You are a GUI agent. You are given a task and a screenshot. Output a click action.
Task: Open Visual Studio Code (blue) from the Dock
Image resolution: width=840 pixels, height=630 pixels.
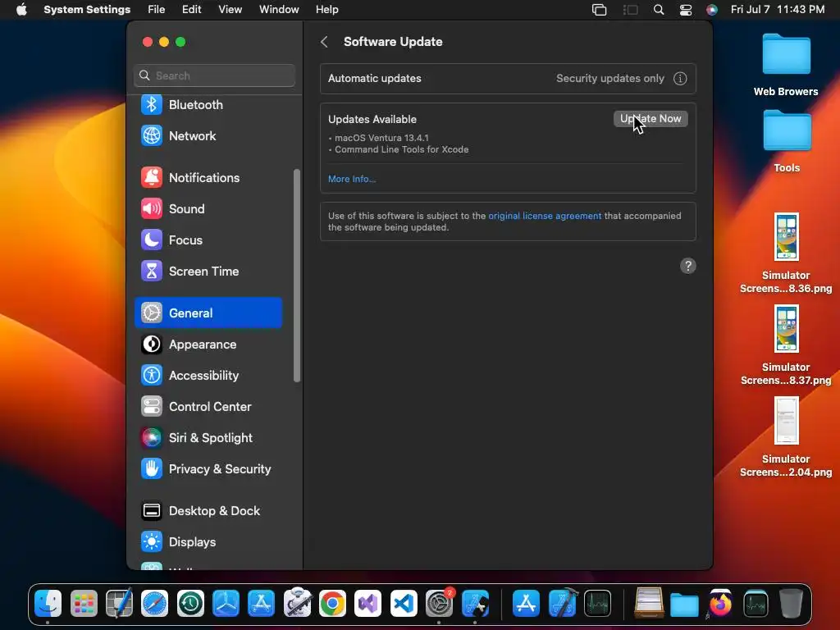pos(404,605)
